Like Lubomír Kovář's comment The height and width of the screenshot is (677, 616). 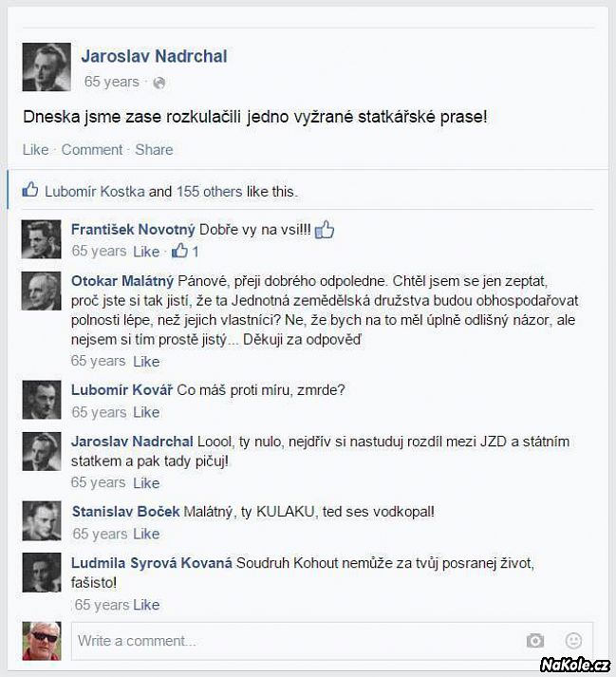click(x=146, y=412)
